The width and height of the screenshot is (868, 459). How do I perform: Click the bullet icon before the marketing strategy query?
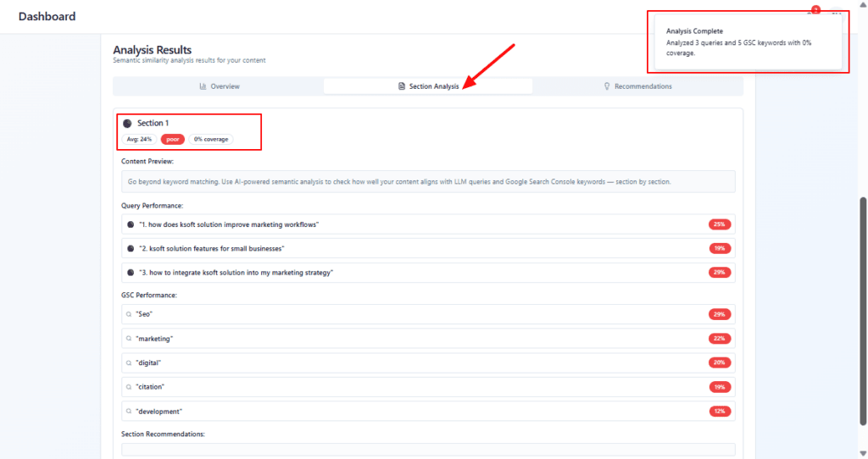point(131,273)
